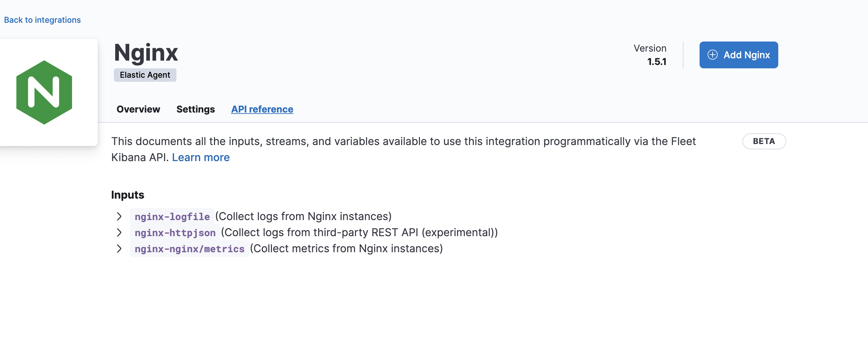Select the nginx-nginx/metrics input label
The height and width of the screenshot is (343, 868).
[189, 249]
